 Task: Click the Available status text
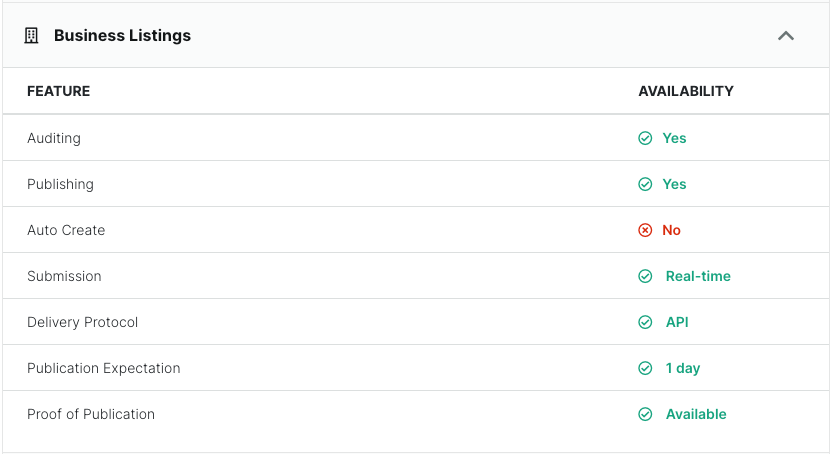[x=696, y=414]
